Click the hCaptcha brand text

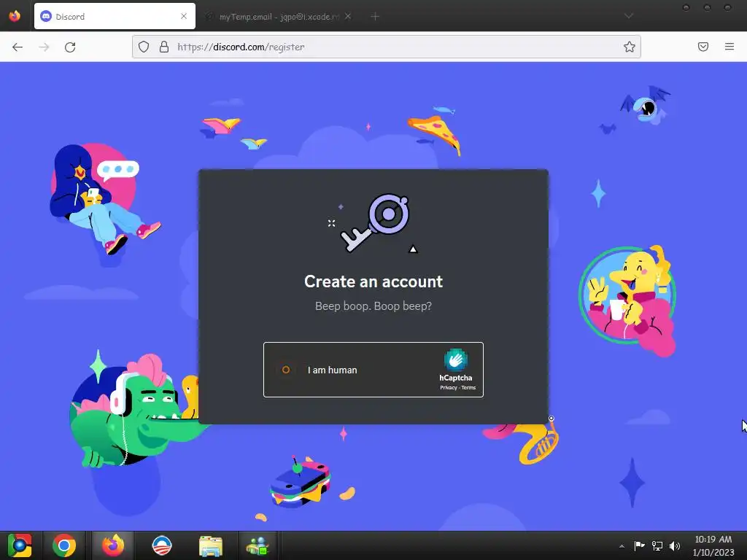point(456,378)
